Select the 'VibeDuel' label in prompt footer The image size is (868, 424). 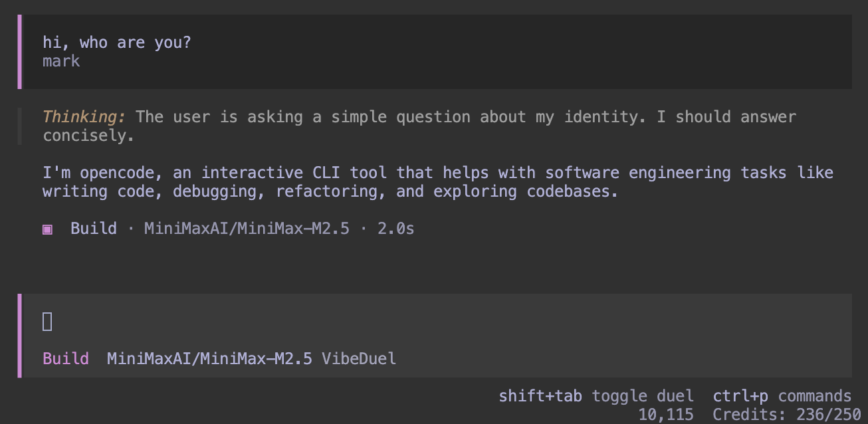click(359, 359)
